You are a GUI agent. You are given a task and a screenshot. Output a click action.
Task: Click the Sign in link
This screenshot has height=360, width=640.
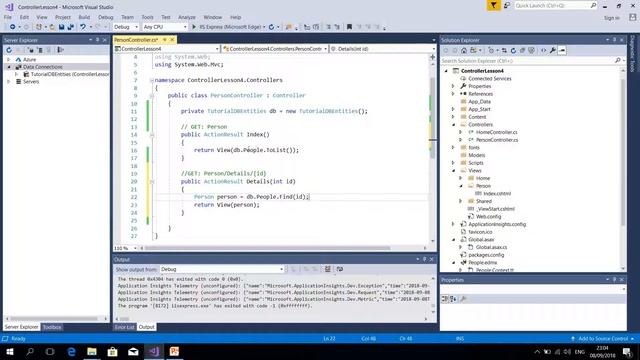(611, 18)
